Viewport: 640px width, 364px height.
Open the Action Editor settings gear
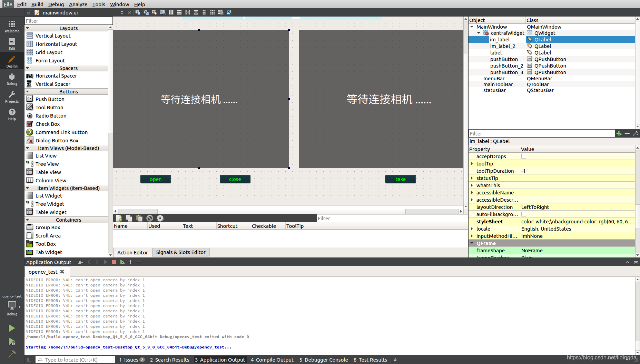[160, 218]
